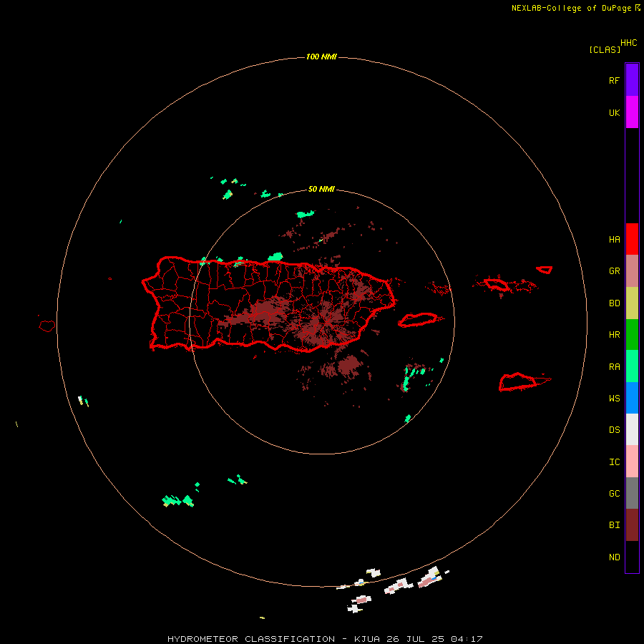Click the HR legend label

tap(614, 335)
